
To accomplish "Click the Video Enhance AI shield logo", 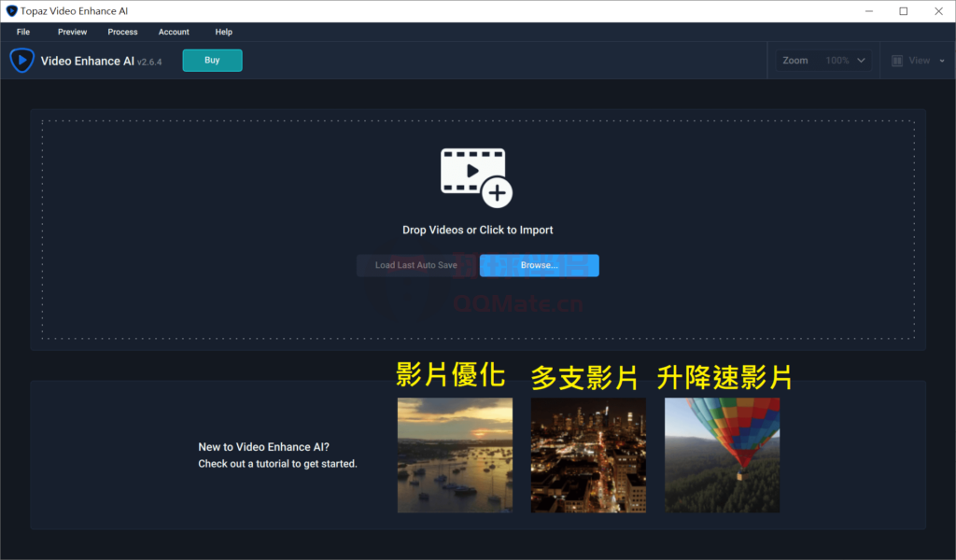I will pos(22,61).
